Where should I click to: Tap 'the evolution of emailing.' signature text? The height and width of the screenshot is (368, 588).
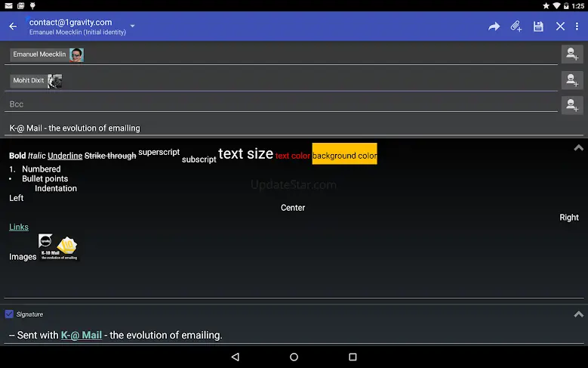tap(166, 335)
